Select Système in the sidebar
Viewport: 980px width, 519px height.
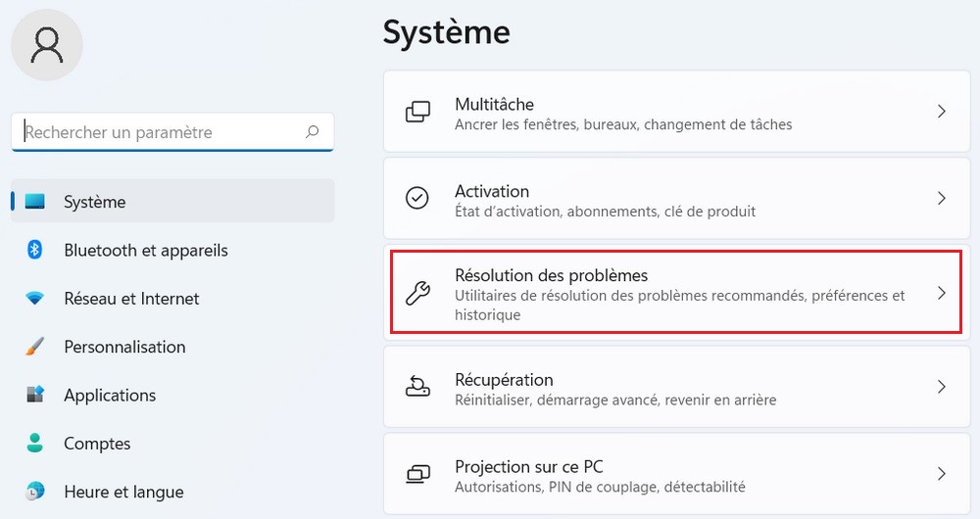(95, 202)
